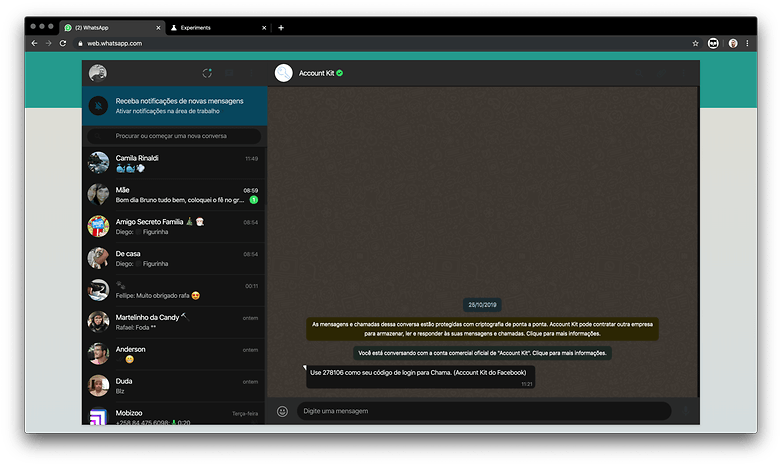
Task: Open Mãe conversation
Action: (174, 195)
